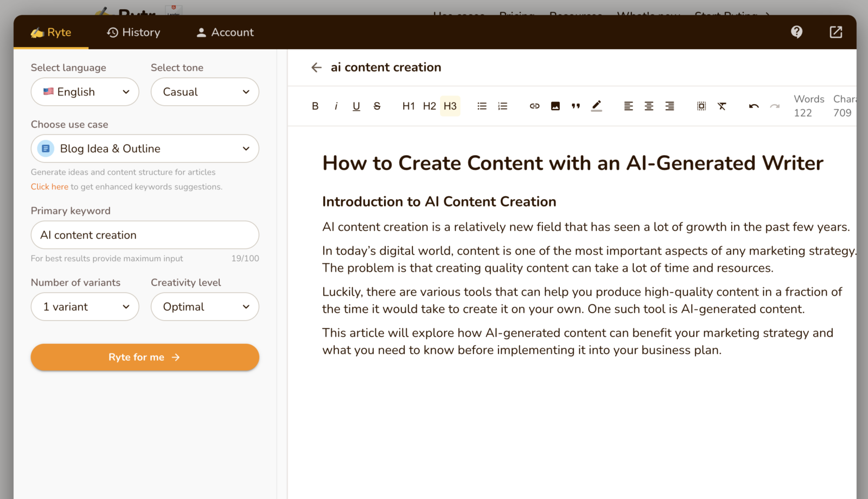The width and height of the screenshot is (868, 499).
Task: Center align the text
Action: [x=649, y=106]
